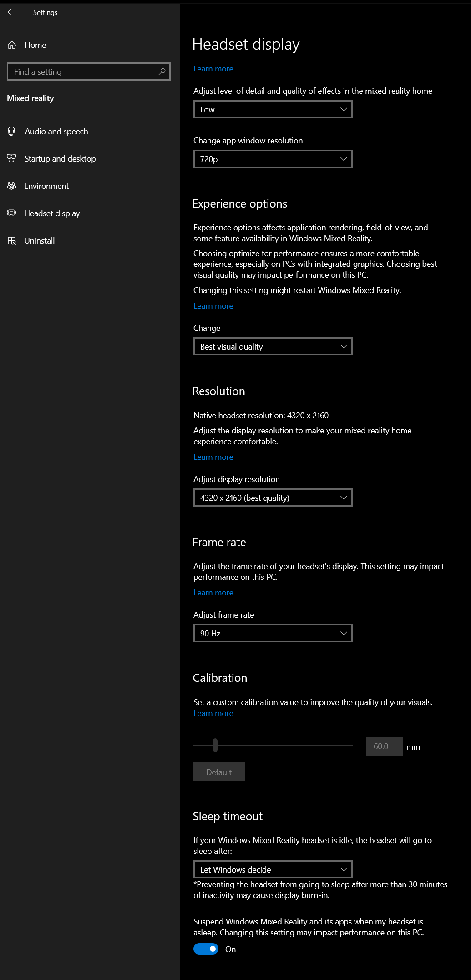The width and height of the screenshot is (471, 980).
Task: Expand the Best visual quality dropdown
Action: pos(273,346)
